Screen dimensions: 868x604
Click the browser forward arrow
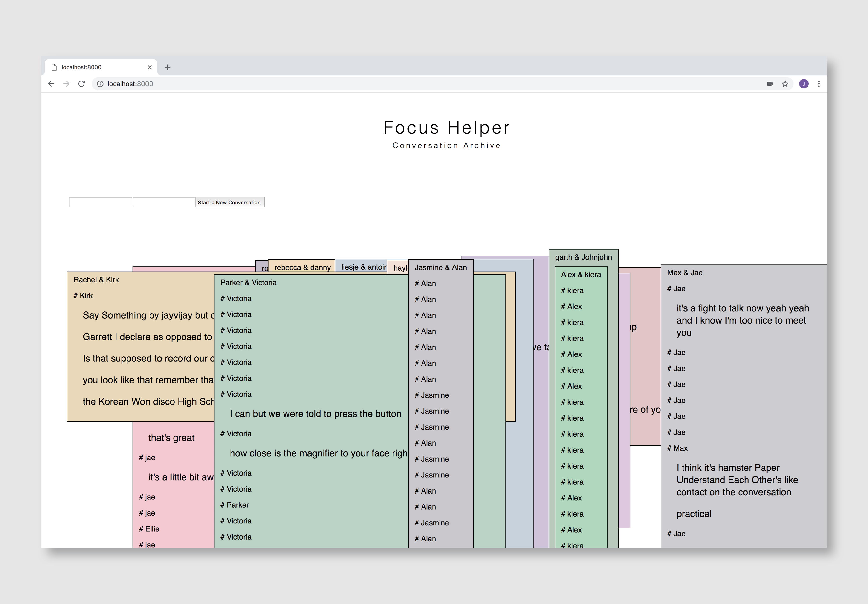click(66, 84)
